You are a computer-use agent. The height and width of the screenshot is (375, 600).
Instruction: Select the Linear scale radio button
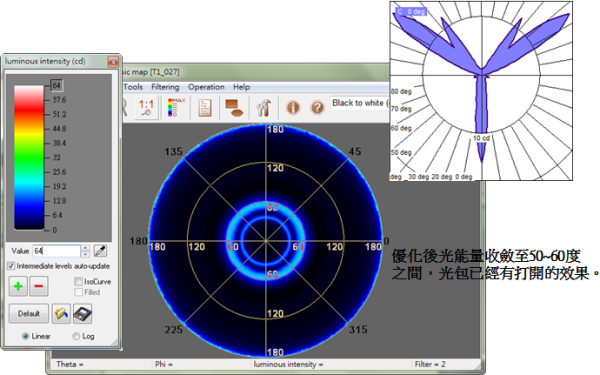click(25, 336)
